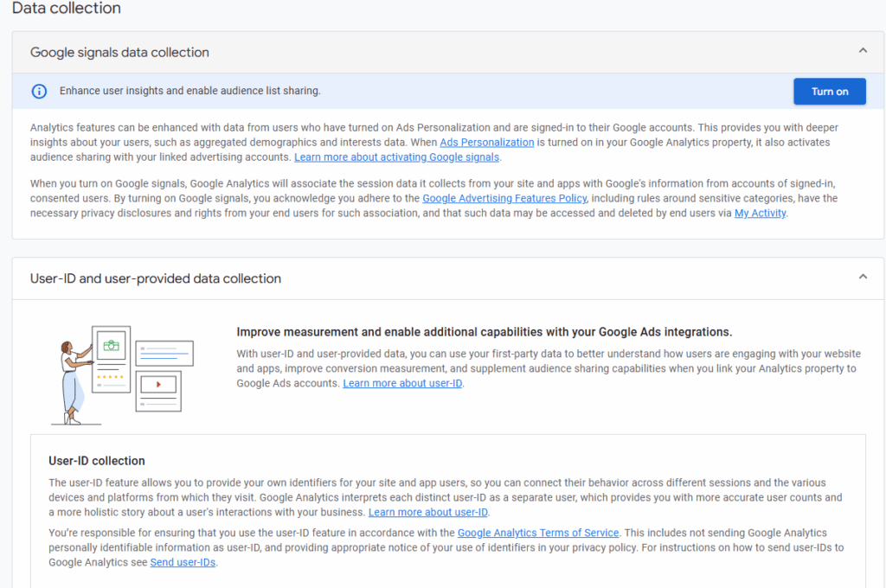Open Learn more about user-ID in User-ID collection
The image size is (886, 588).
(427, 512)
